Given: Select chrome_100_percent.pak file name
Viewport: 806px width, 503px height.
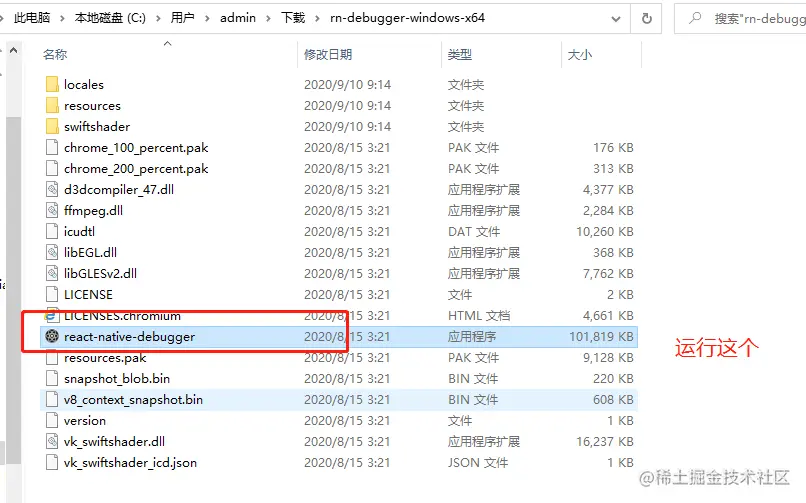Looking at the screenshot, I should click(136, 148).
